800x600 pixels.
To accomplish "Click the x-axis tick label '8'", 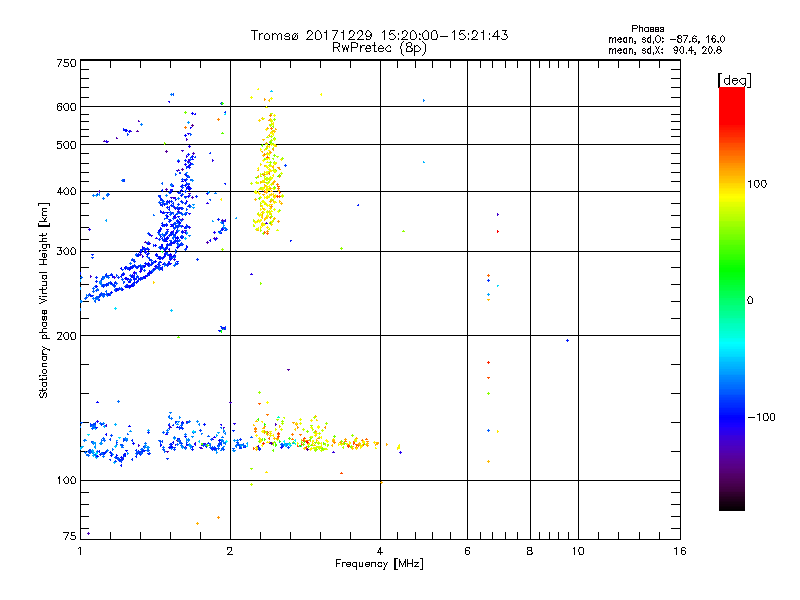I will pyautogui.click(x=530, y=551).
